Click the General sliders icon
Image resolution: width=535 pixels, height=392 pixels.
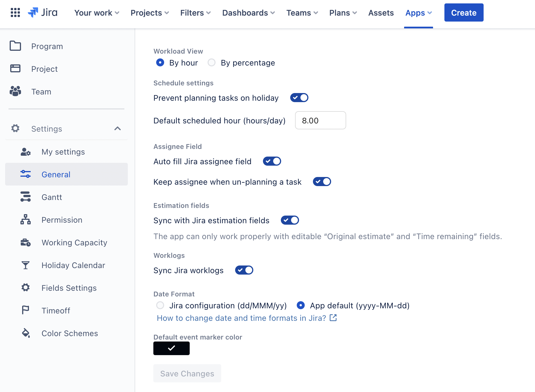coord(26,174)
